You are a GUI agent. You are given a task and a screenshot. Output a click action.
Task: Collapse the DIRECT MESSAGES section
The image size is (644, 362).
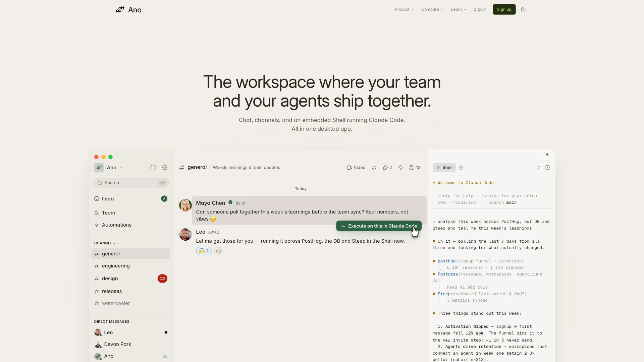coord(114,321)
